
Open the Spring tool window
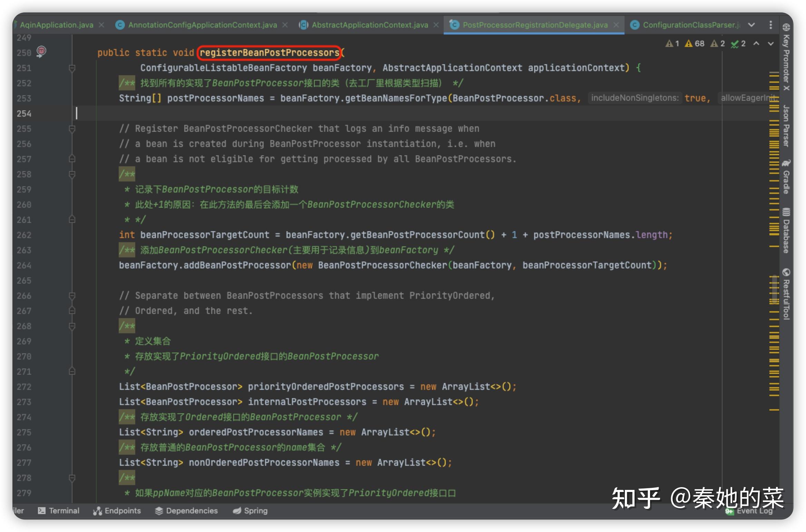(x=250, y=511)
